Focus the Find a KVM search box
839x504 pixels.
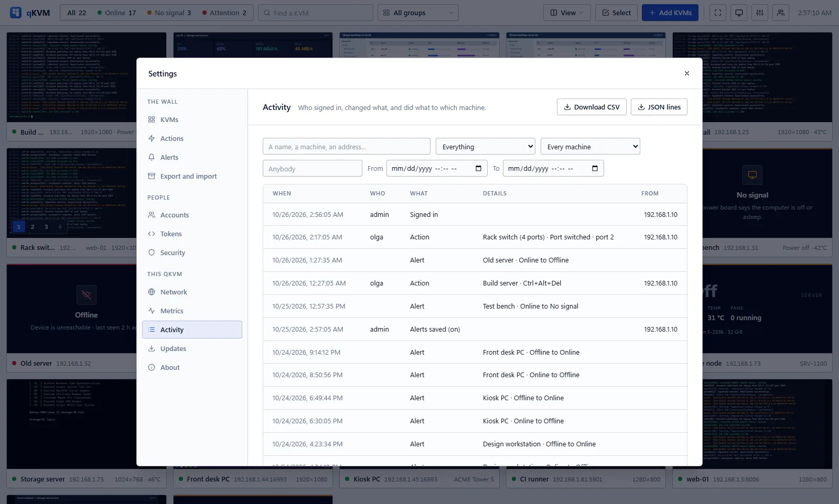[x=316, y=13]
